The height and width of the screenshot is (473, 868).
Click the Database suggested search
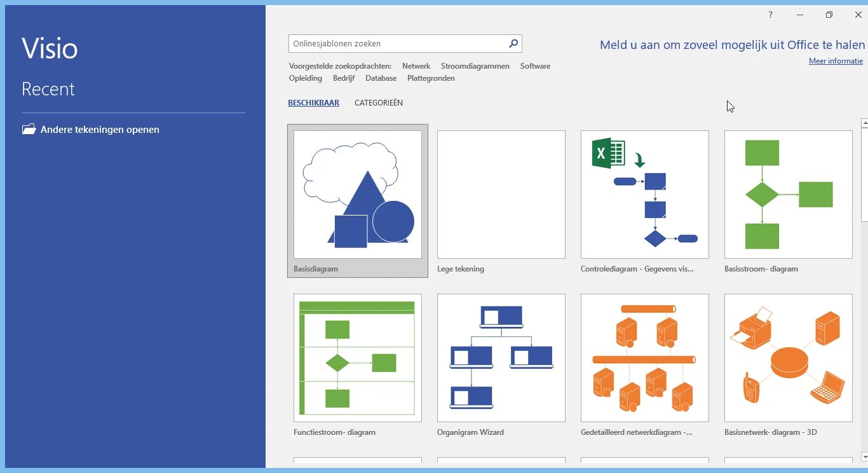click(381, 78)
